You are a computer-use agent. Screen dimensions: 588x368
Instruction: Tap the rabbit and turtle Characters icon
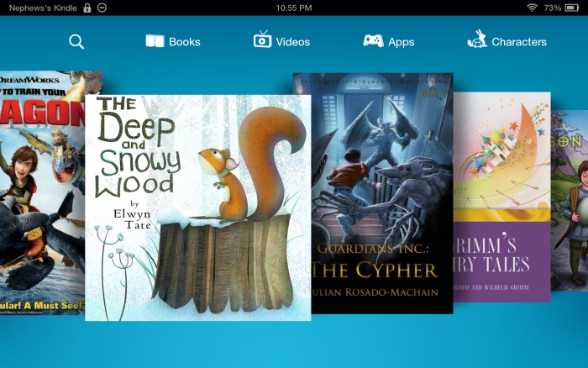(x=477, y=39)
